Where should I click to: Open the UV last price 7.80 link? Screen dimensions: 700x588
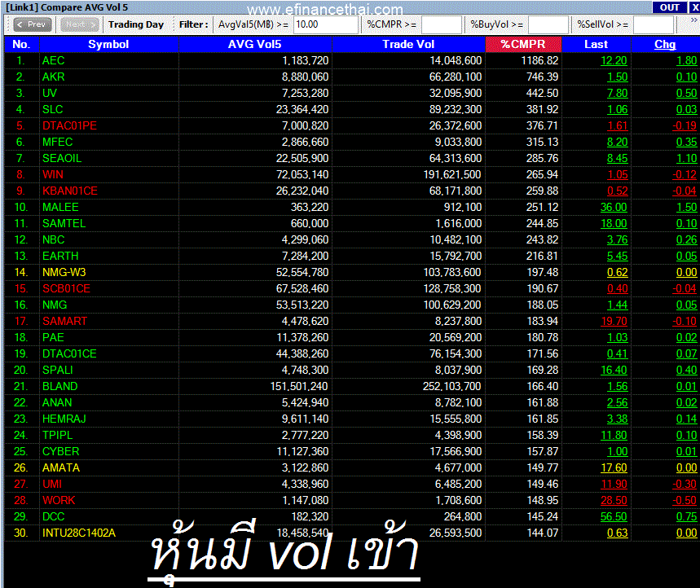coord(618,93)
